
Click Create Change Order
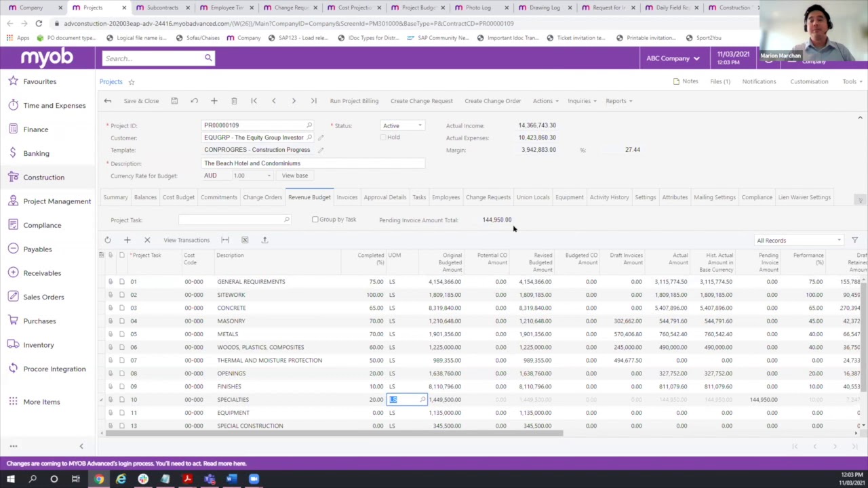click(492, 101)
